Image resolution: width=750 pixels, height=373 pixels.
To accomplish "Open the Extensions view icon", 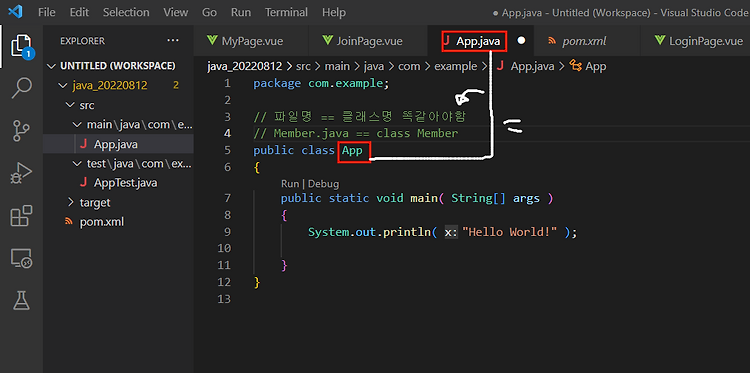I will [x=21, y=216].
